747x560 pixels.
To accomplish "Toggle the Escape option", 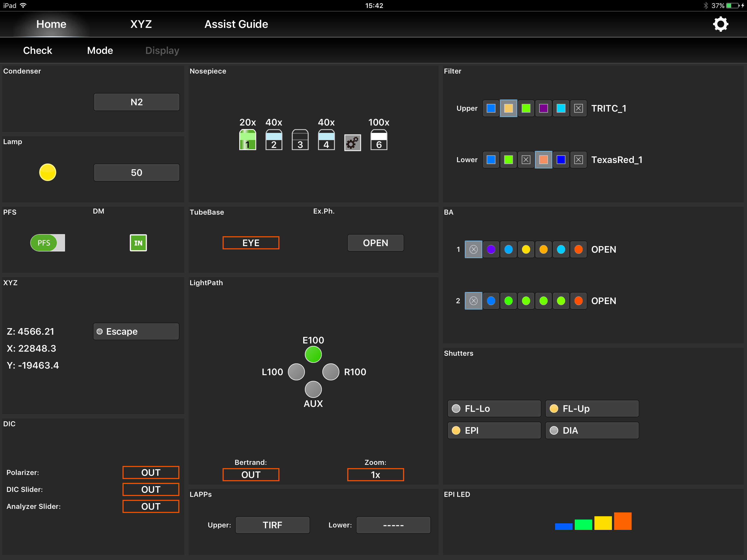I will 136,331.
